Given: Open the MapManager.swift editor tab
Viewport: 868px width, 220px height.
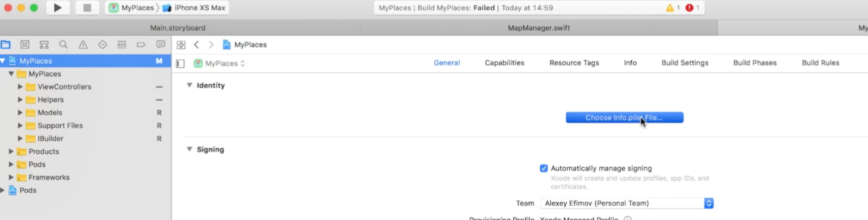Looking at the screenshot, I should 539,28.
